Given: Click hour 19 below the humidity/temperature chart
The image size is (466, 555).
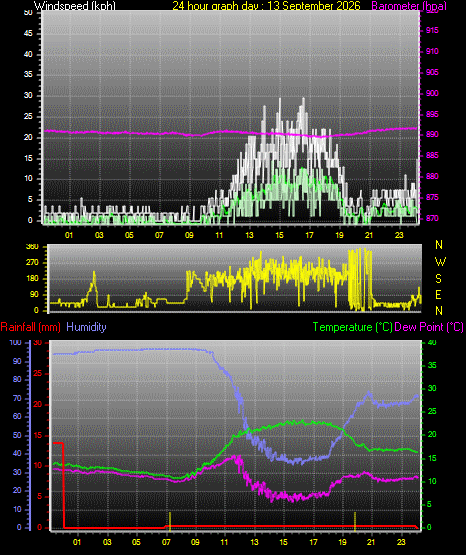Looking at the screenshot, I should pyautogui.click(x=342, y=542).
